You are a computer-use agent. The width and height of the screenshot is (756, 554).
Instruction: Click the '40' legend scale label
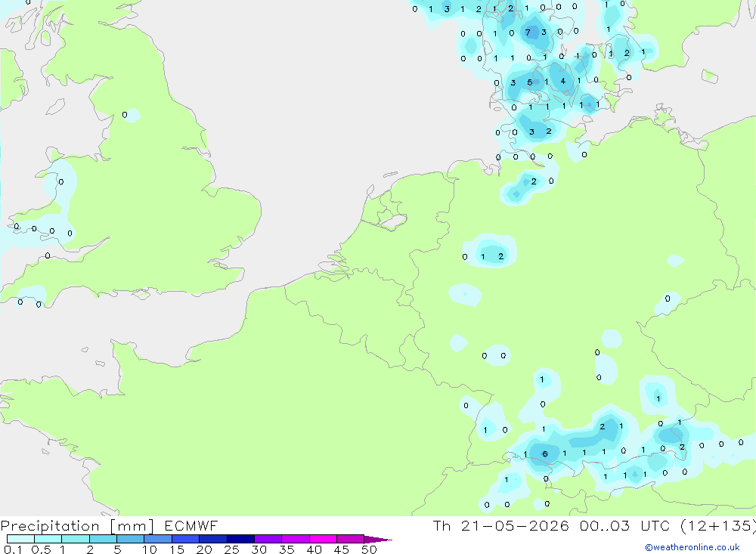coord(314,549)
